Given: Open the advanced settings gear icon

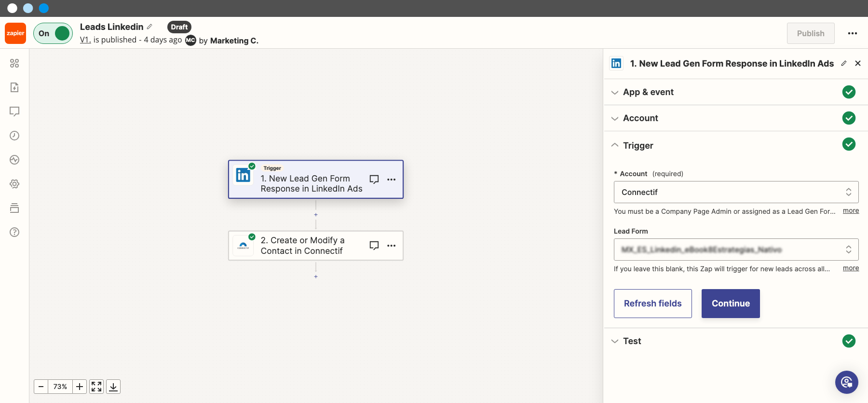Looking at the screenshot, I should (14, 184).
